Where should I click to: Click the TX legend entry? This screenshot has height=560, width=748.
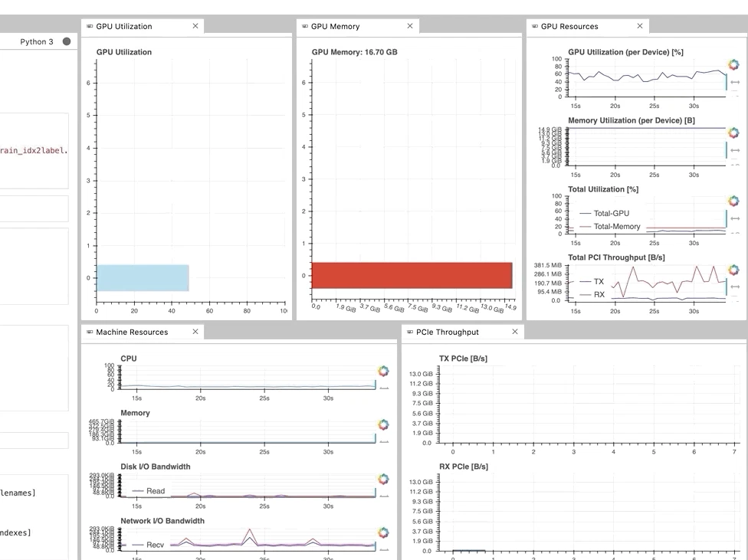click(592, 281)
